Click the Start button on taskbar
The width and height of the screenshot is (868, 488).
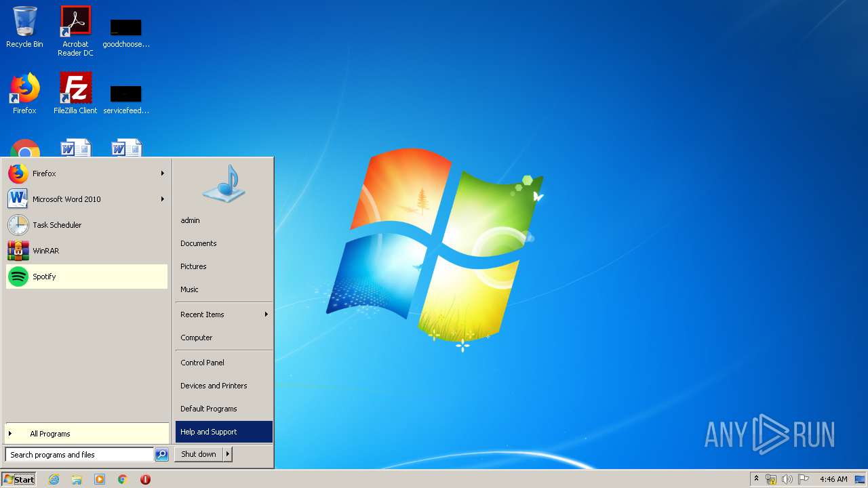19,479
